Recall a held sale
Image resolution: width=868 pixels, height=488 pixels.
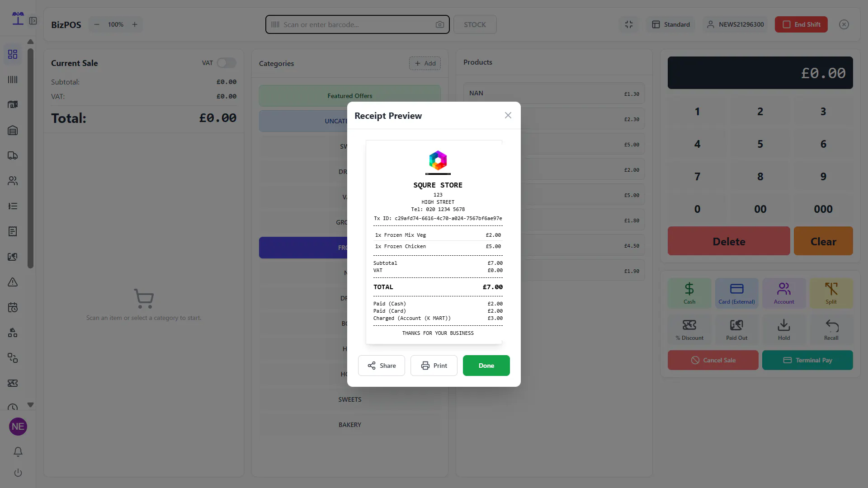(x=831, y=329)
